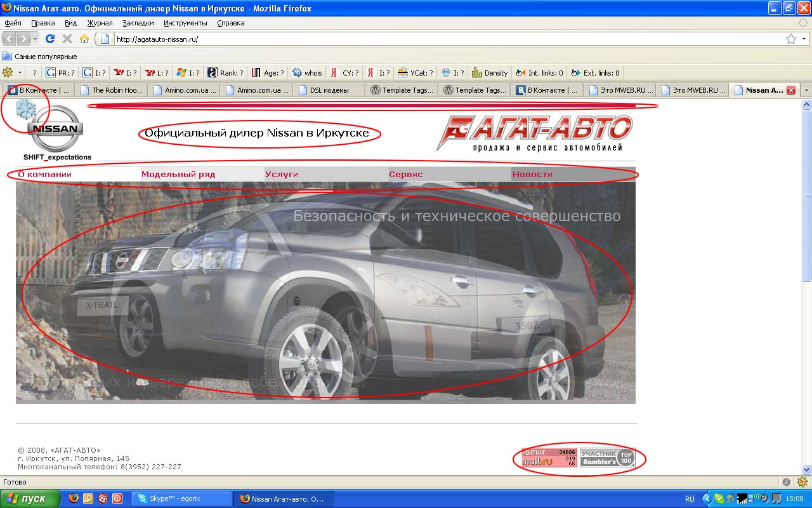Switch the RU language indicator
This screenshot has height=508, width=812.
pyautogui.click(x=690, y=499)
